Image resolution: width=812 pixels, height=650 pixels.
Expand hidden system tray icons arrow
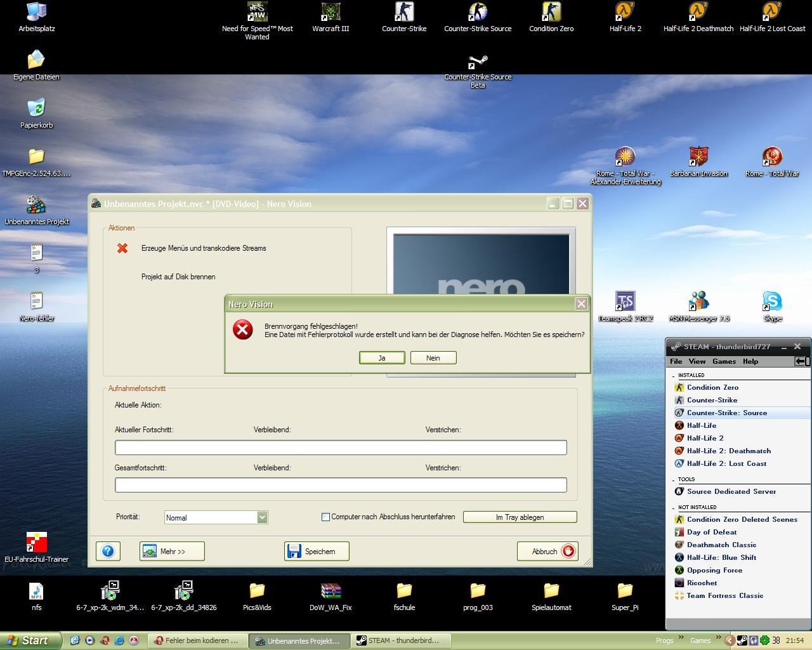(730, 640)
